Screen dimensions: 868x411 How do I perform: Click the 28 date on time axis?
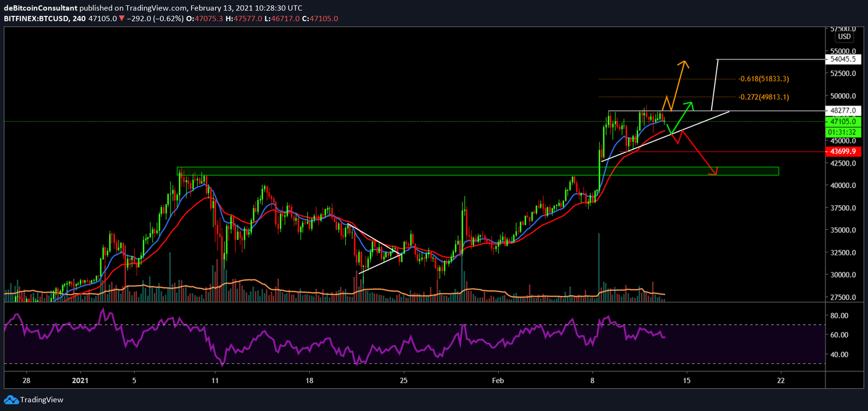pos(26,380)
